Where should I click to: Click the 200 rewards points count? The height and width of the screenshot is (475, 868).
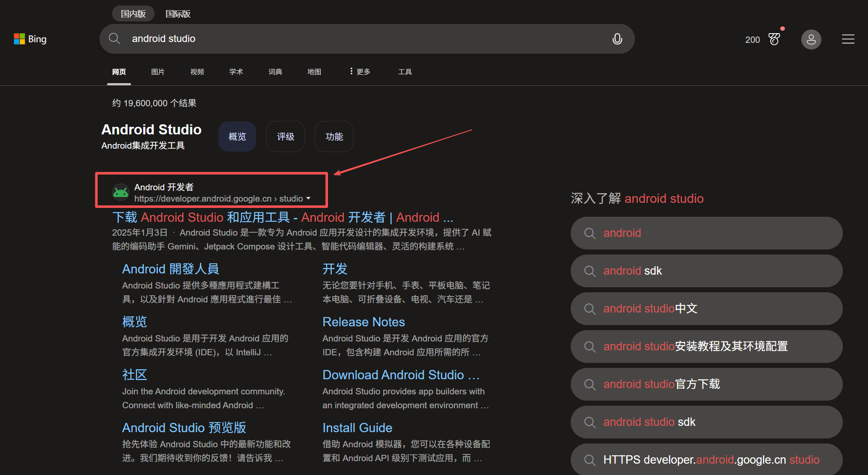752,40
